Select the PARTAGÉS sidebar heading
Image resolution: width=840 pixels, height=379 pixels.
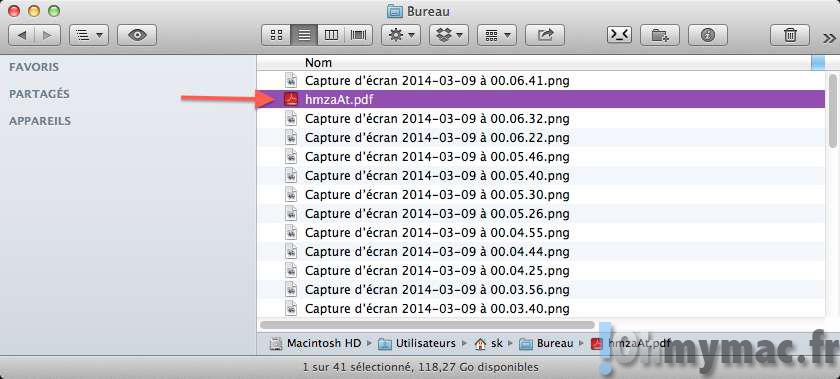point(39,94)
